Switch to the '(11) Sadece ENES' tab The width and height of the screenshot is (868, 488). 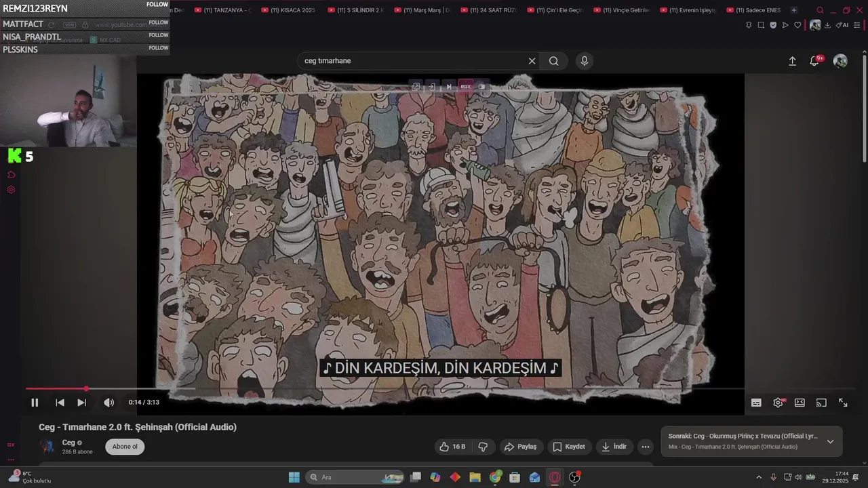(x=753, y=10)
